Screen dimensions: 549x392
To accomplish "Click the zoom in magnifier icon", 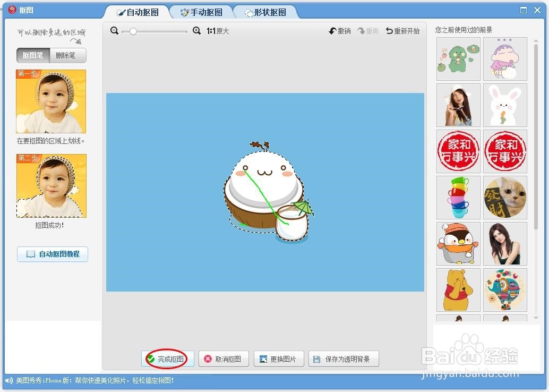I will tap(197, 31).
